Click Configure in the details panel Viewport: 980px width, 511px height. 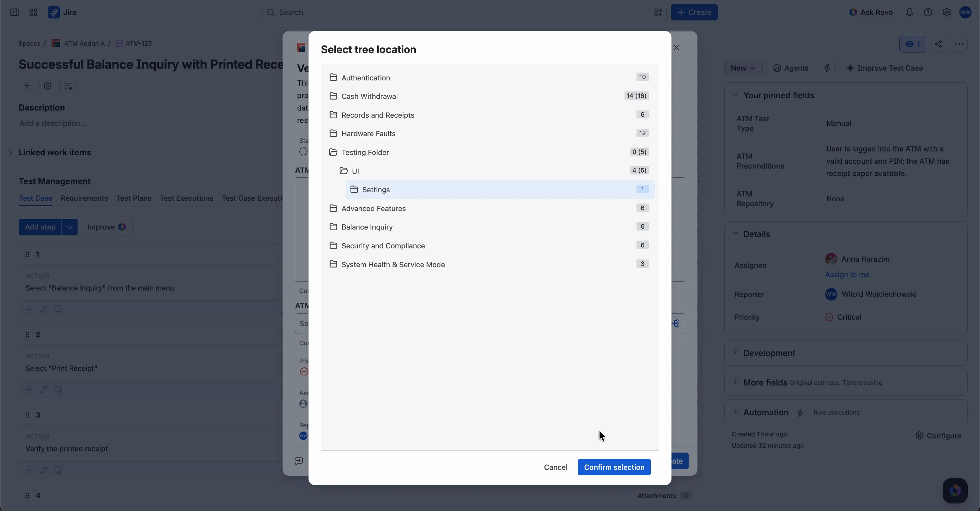click(938, 436)
